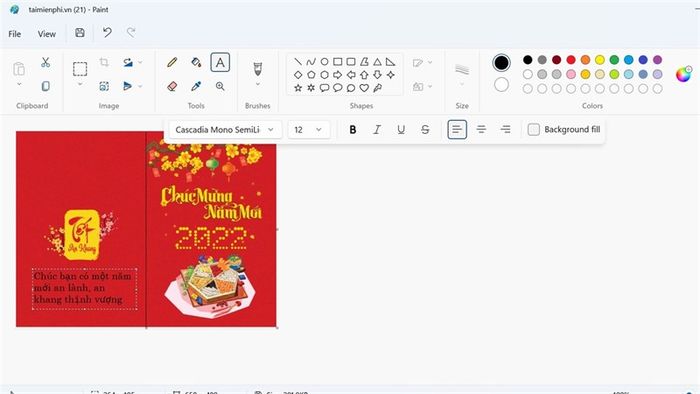The width and height of the screenshot is (700, 394).
Task: Expand the font size 12 dropdown
Action: pyautogui.click(x=308, y=129)
